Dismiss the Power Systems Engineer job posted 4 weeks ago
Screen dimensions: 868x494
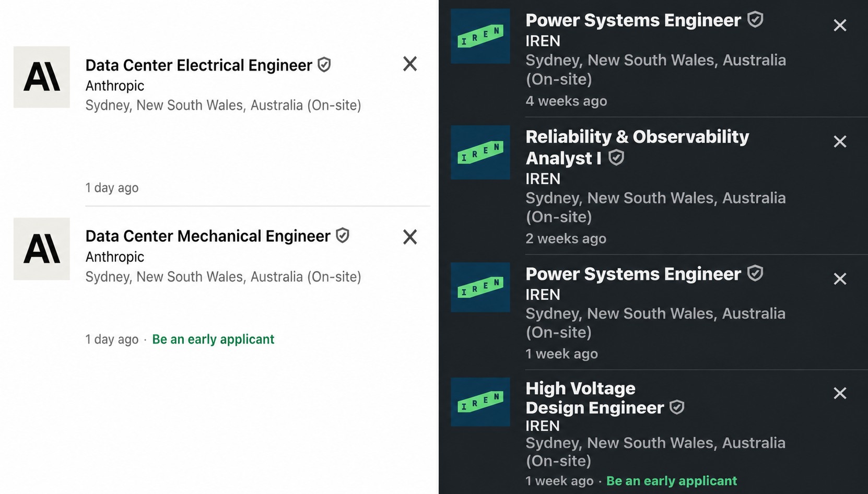click(x=840, y=25)
